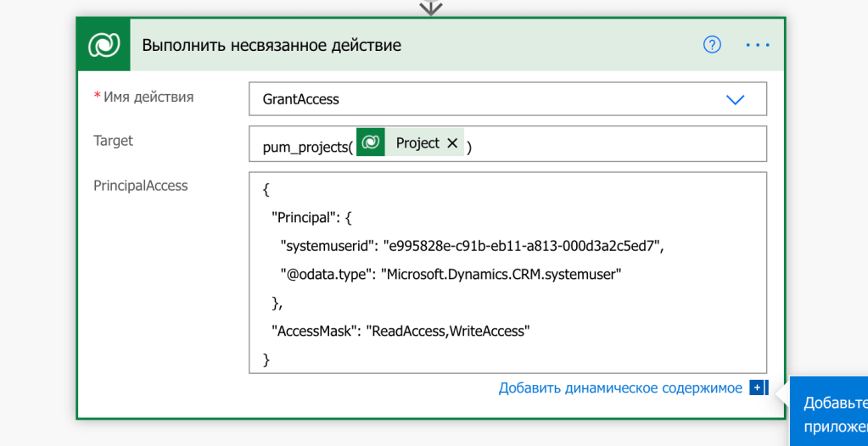Click inside the Target field after the token
The height and width of the screenshot is (446, 868).
coord(611,144)
